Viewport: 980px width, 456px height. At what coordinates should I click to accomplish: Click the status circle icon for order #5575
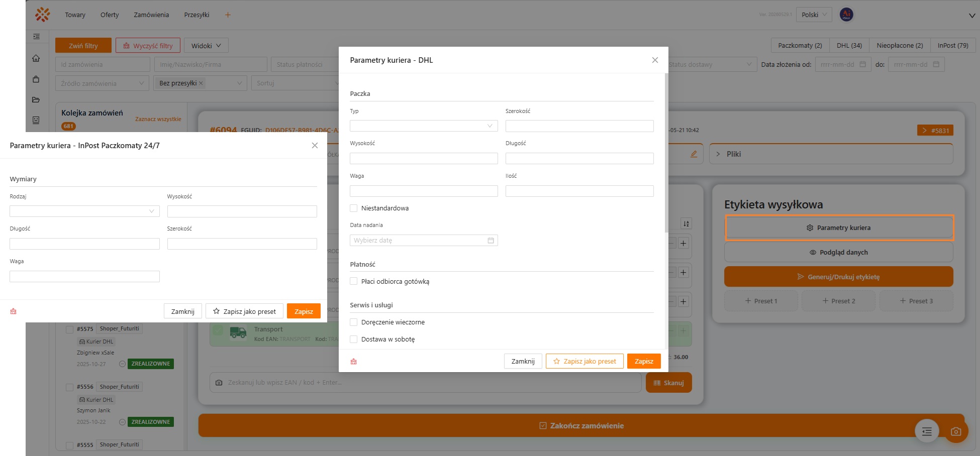122,364
